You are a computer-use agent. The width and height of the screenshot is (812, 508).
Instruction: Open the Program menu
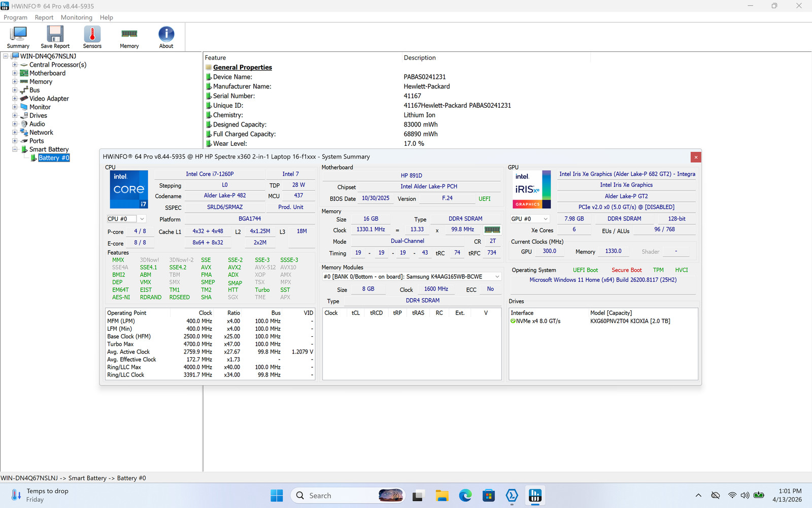click(x=16, y=17)
